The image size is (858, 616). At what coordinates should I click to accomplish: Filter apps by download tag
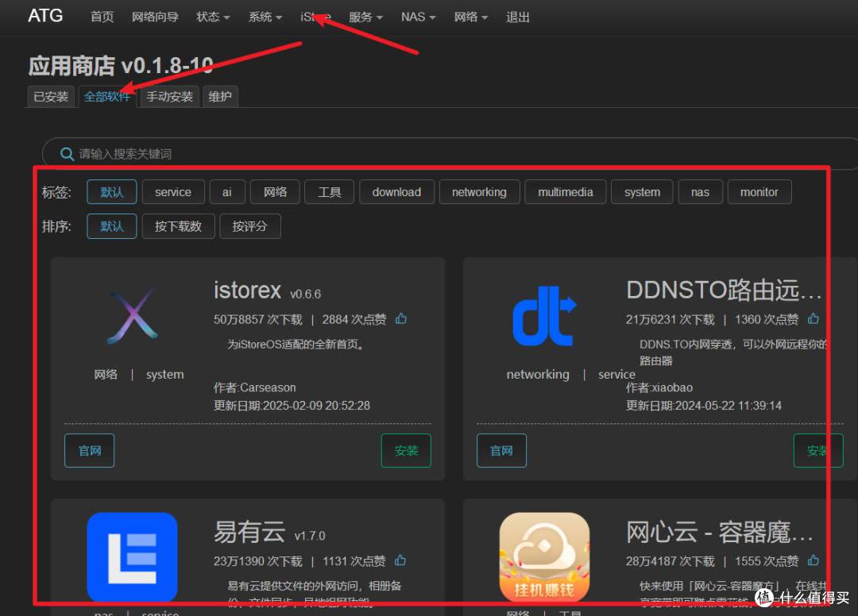(x=396, y=192)
